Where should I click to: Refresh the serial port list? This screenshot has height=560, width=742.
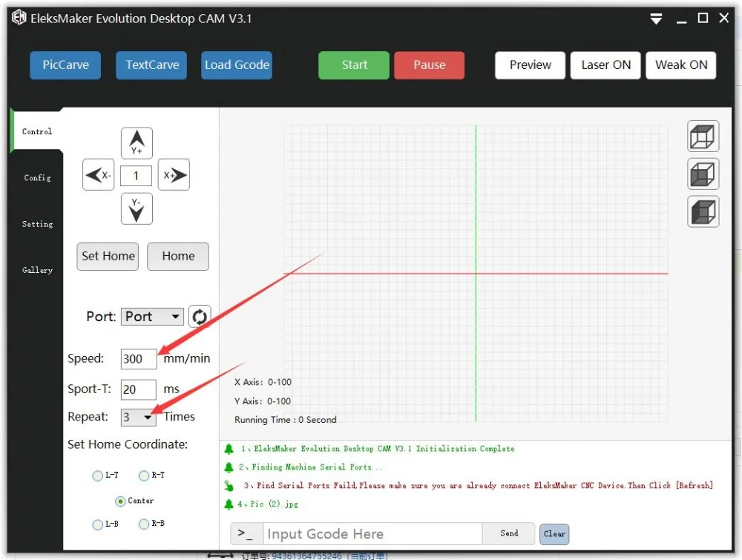click(199, 317)
